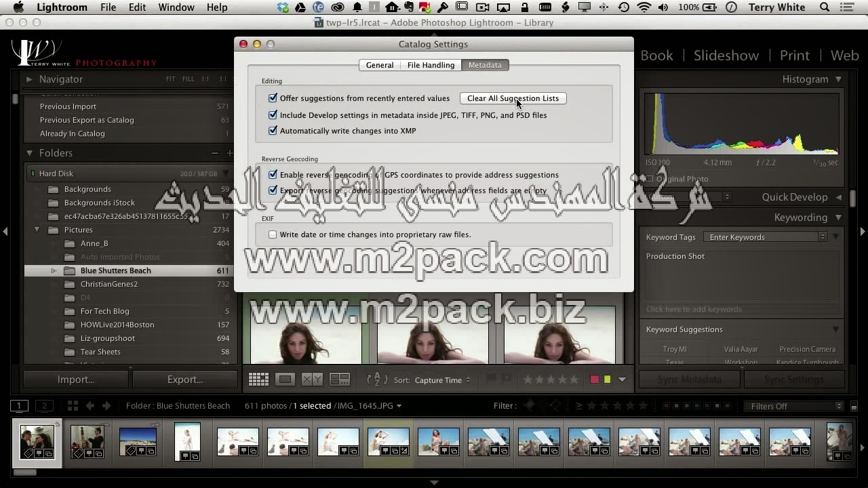The image size is (868, 488).
Task: Switch to File Handling tab
Action: point(431,65)
